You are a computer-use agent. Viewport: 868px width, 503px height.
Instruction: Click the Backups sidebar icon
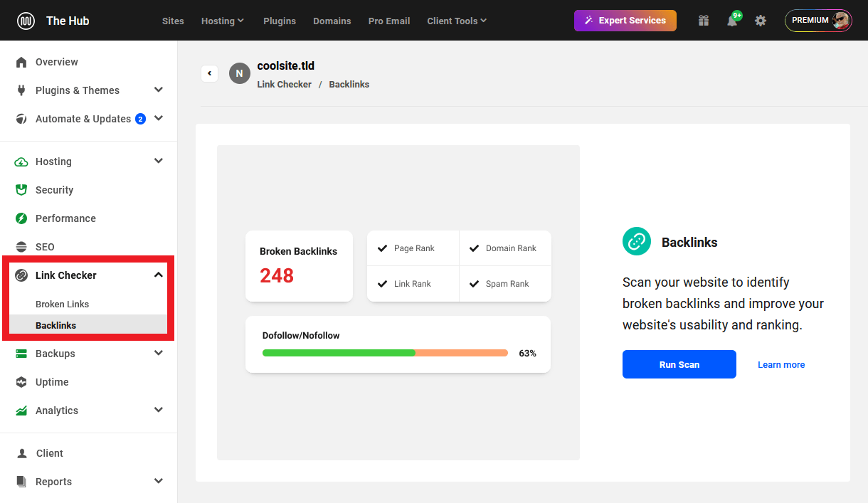(x=21, y=354)
